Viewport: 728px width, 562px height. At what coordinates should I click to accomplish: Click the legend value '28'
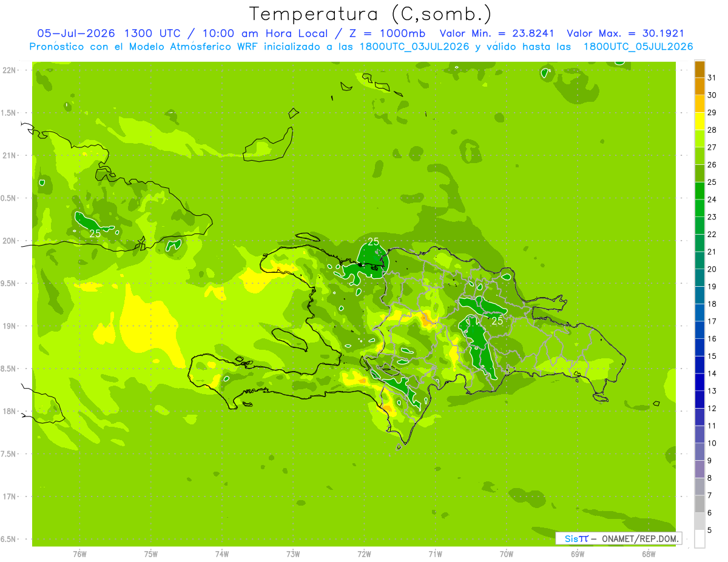(712, 130)
